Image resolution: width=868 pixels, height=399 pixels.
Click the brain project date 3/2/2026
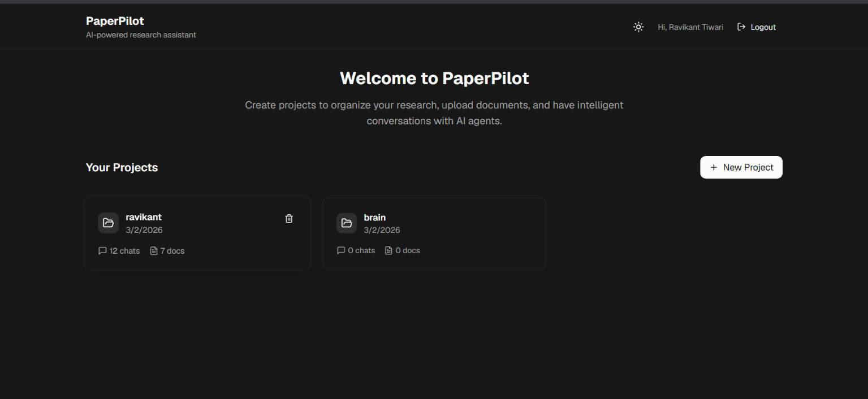[x=382, y=230]
